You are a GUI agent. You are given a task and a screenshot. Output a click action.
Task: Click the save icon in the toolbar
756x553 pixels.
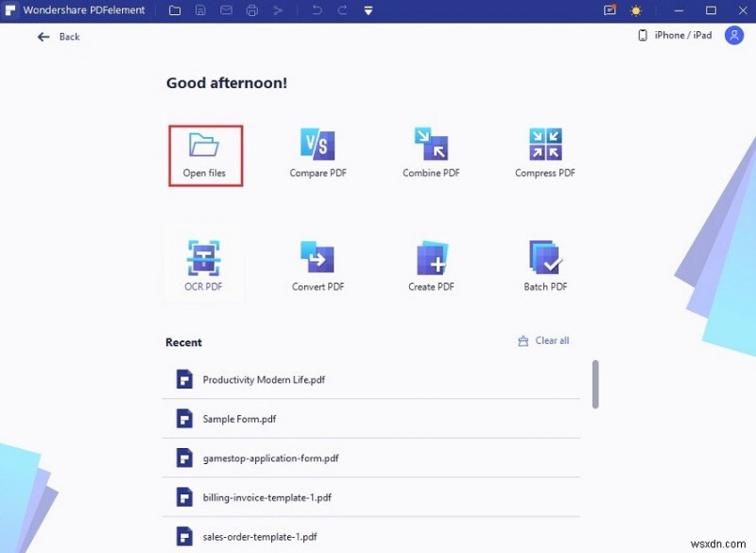point(200,10)
